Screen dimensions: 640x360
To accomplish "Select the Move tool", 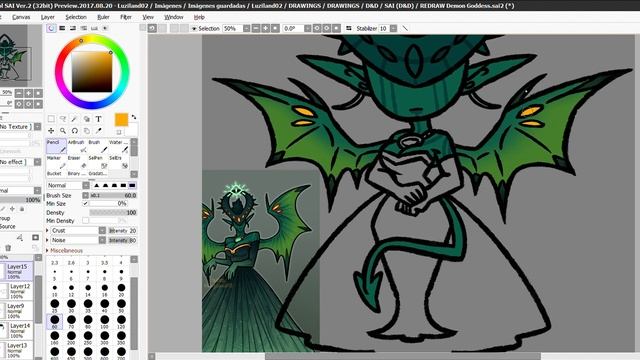I will coord(51,131).
